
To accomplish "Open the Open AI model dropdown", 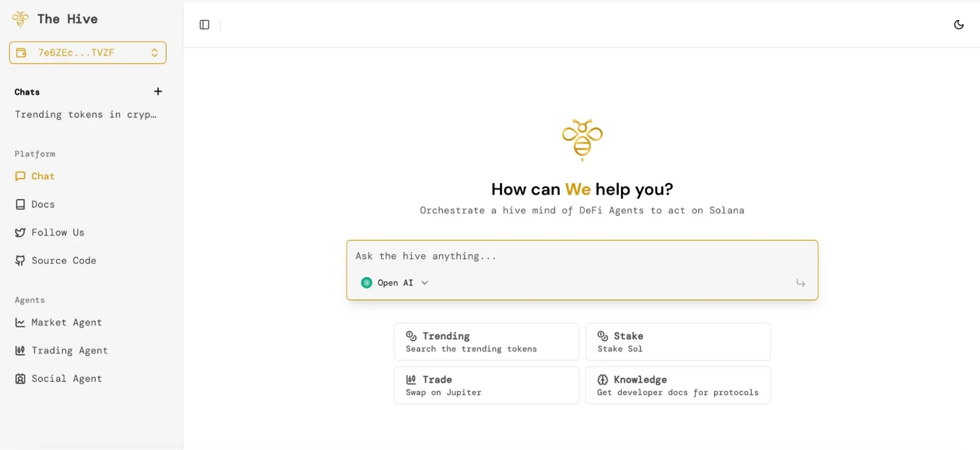I will click(425, 283).
